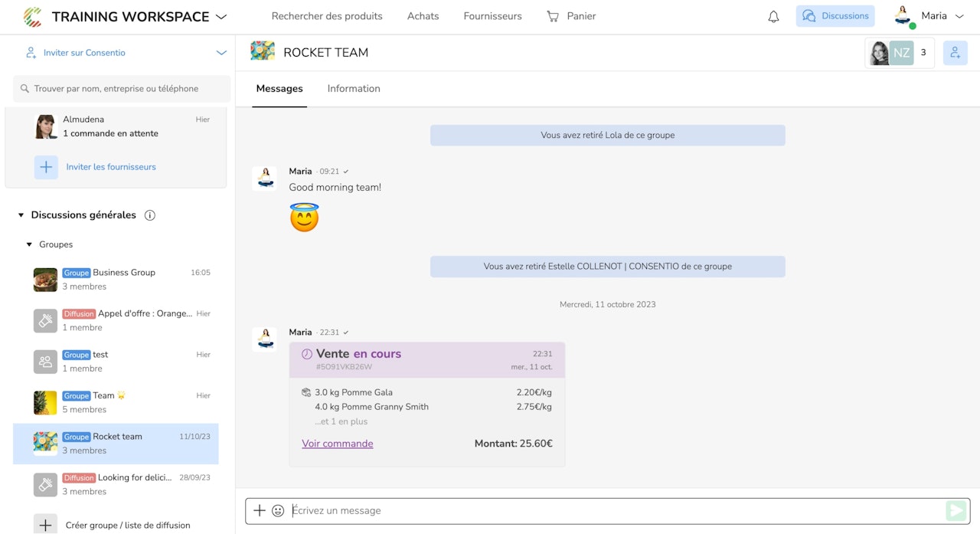Click the contact search field
Image resolution: width=980 pixels, height=534 pixels.
pyautogui.click(x=122, y=89)
